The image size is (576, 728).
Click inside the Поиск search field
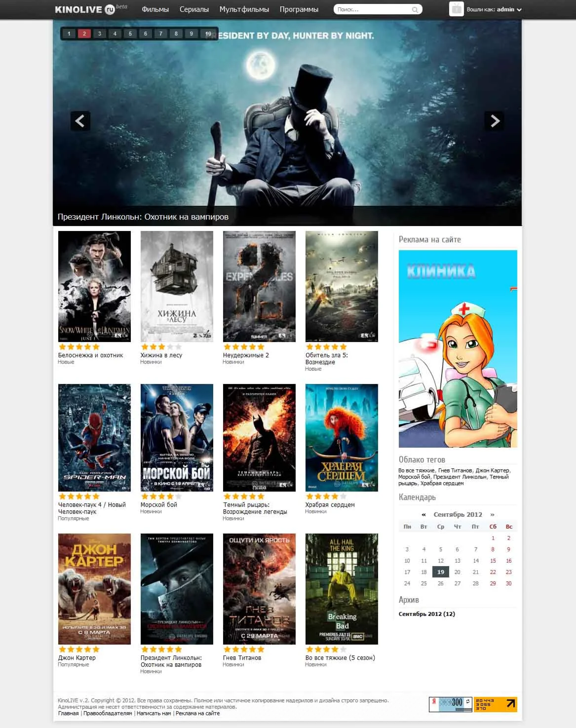[x=370, y=9]
